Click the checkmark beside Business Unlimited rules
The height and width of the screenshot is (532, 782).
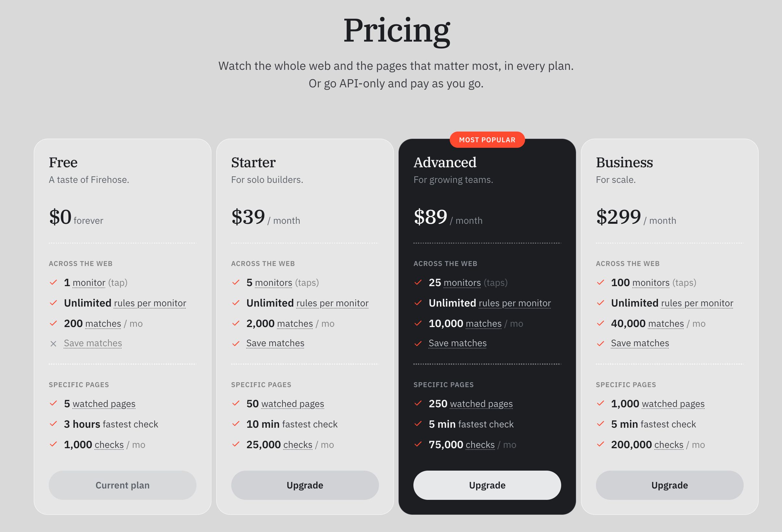point(601,303)
